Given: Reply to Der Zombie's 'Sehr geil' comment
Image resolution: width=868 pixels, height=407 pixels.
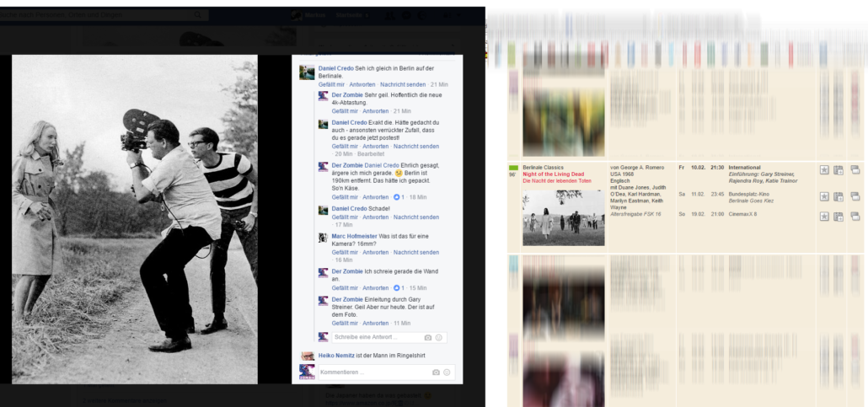Looking at the screenshot, I should [x=375, y=111].
